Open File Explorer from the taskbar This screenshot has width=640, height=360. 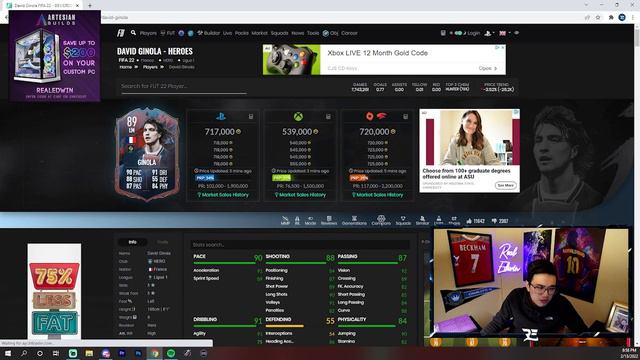coord(89,353)
